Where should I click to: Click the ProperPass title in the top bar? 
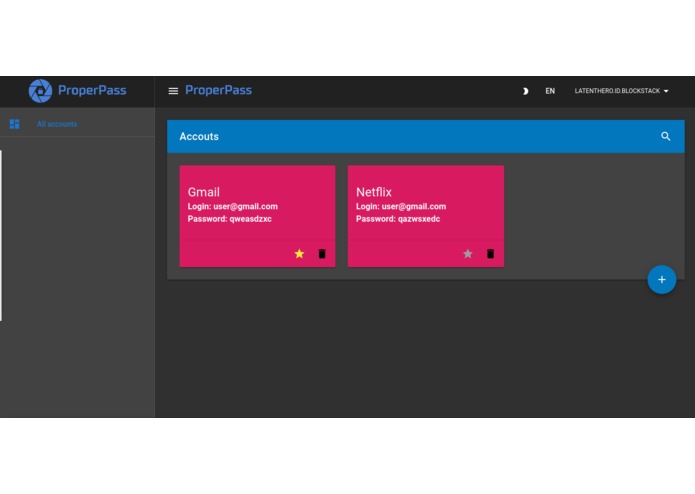pos(219,90)
